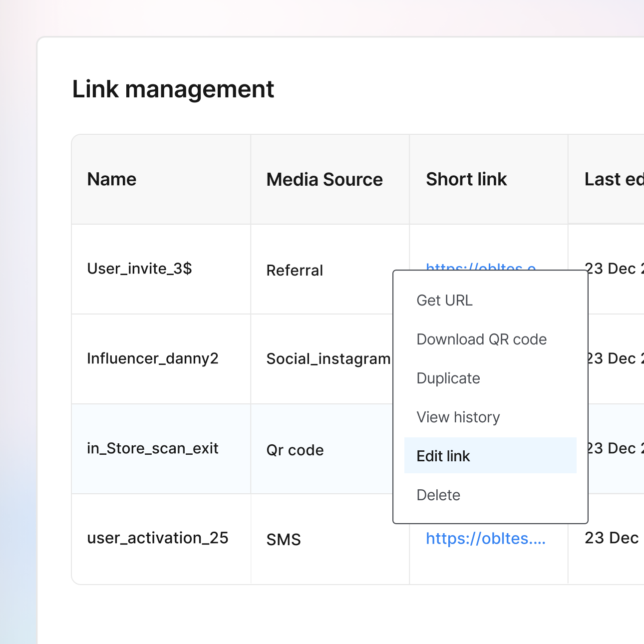This screenshot has height=644, width=644.
Task: Open the User_invite_3$ short link
Action: 481,266
